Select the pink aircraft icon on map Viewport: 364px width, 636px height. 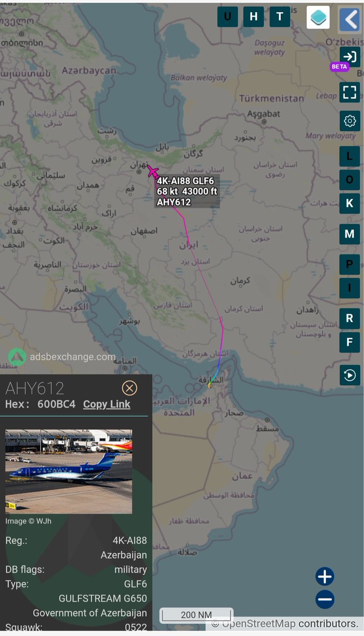[153, 171]
